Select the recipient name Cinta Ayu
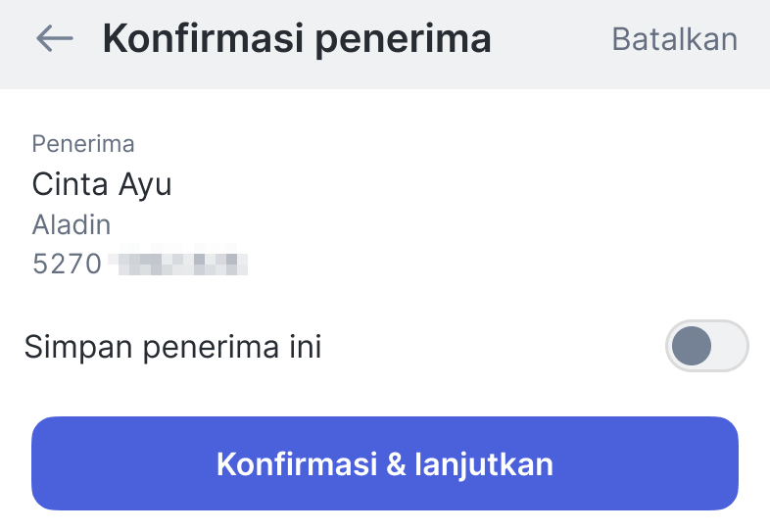The height and width of the screenshot is (532, 770). (102, 184)
